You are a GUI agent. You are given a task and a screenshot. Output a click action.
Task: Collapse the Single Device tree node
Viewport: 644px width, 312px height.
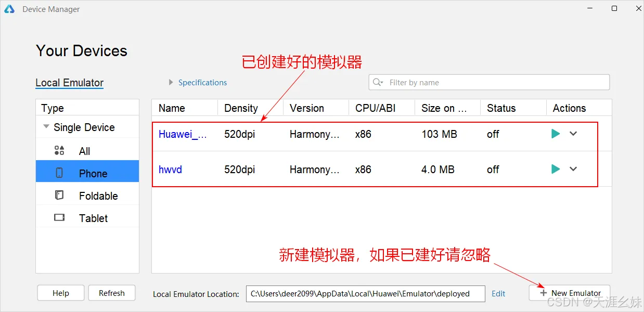click(46, 126)
